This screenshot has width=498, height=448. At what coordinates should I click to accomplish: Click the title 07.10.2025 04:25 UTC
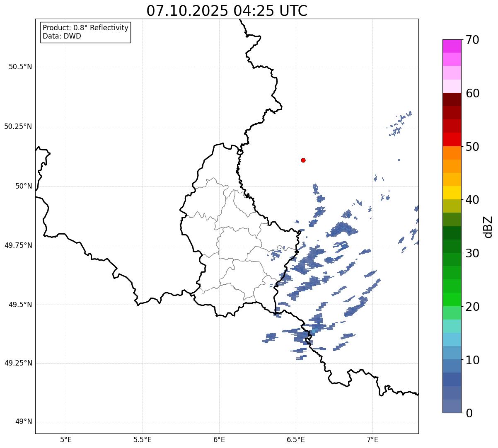227,10
